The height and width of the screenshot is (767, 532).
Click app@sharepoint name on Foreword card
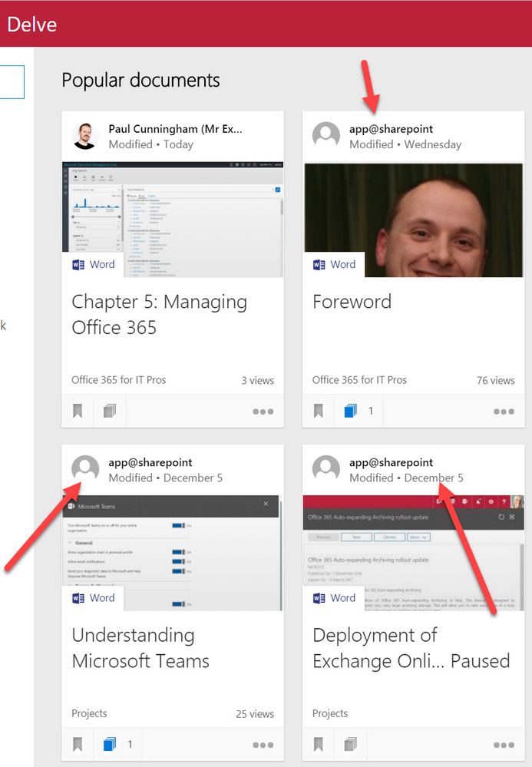(391, 129)
